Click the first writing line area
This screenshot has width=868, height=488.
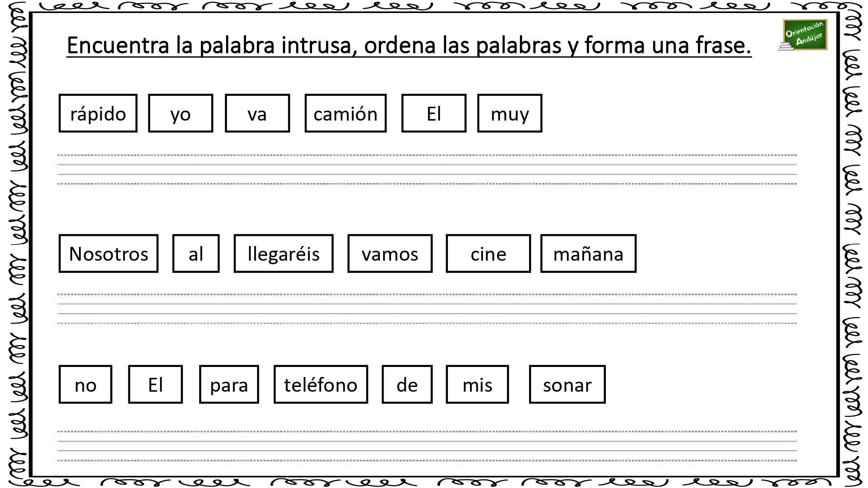[427, 170]
